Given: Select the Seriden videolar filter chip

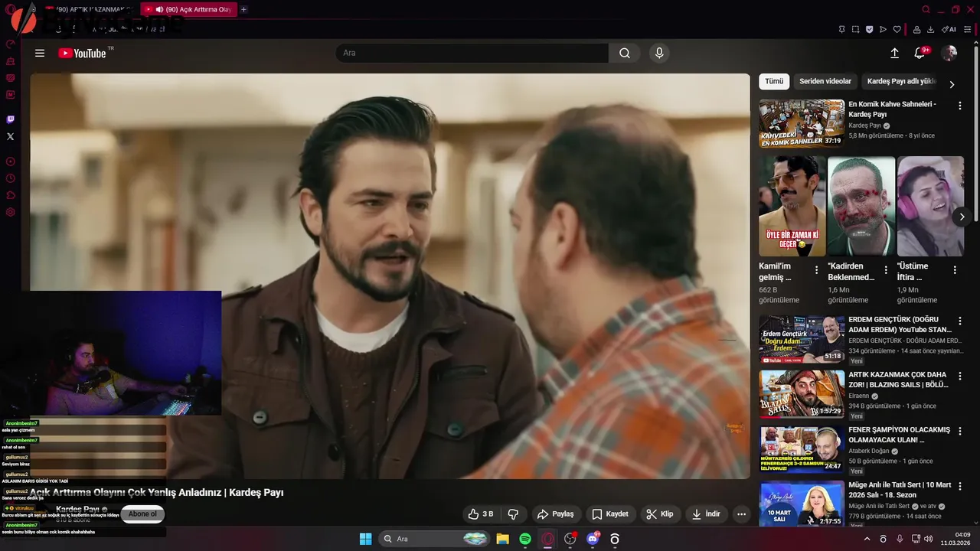Looking at the screenshot, I should pos(825,81).
